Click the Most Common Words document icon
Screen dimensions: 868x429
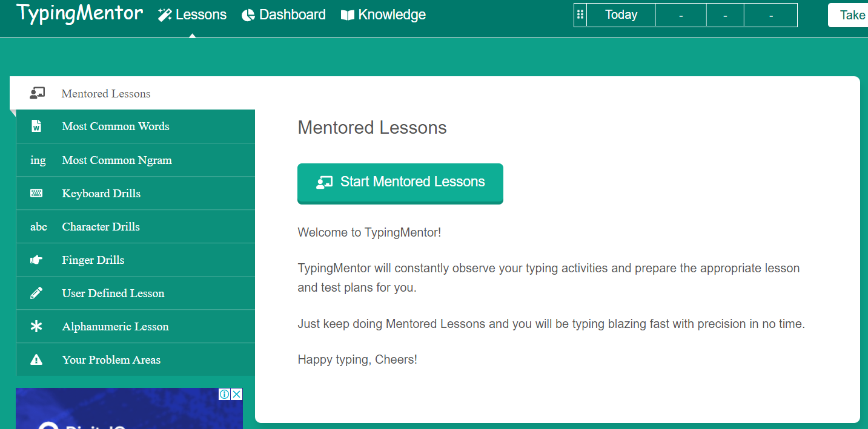tap(36, 126)
